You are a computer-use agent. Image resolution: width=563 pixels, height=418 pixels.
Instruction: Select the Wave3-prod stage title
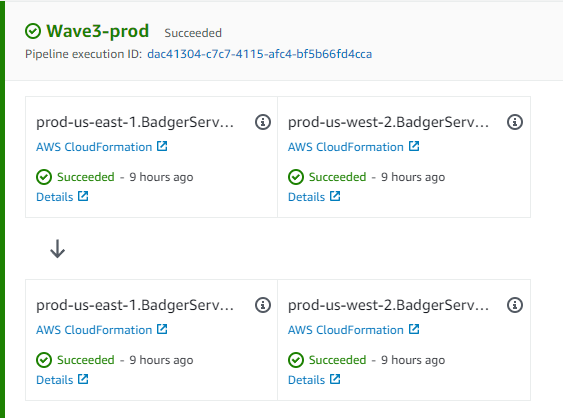point(98,31)
